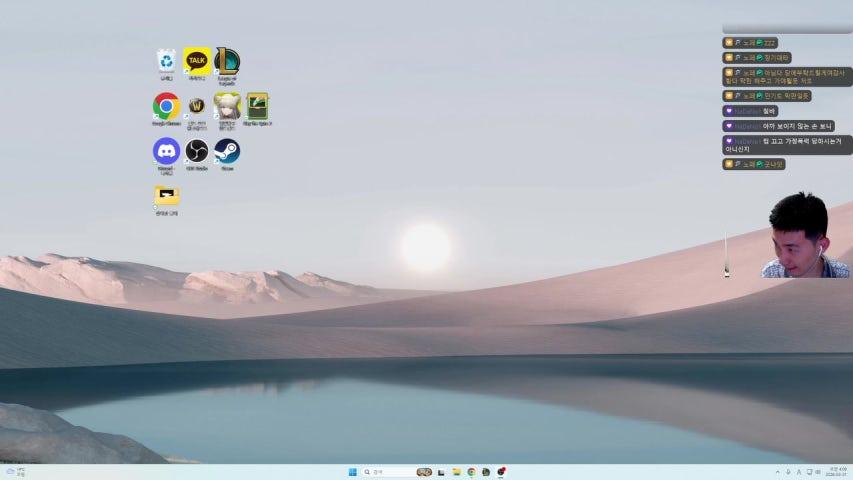Image resolution: width=853 pixels, height=480 pixels.
Task: Open the Discord desktop shortcut
Action: pos(166,151)
